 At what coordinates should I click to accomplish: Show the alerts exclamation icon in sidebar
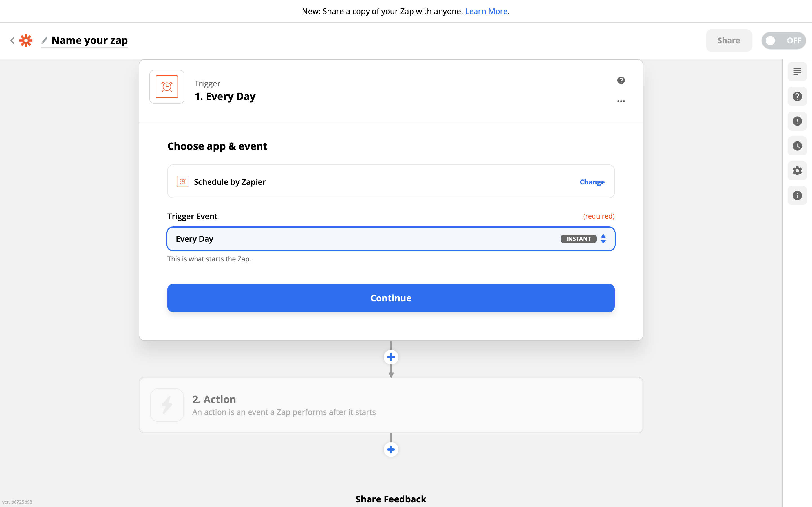point(797,121)
